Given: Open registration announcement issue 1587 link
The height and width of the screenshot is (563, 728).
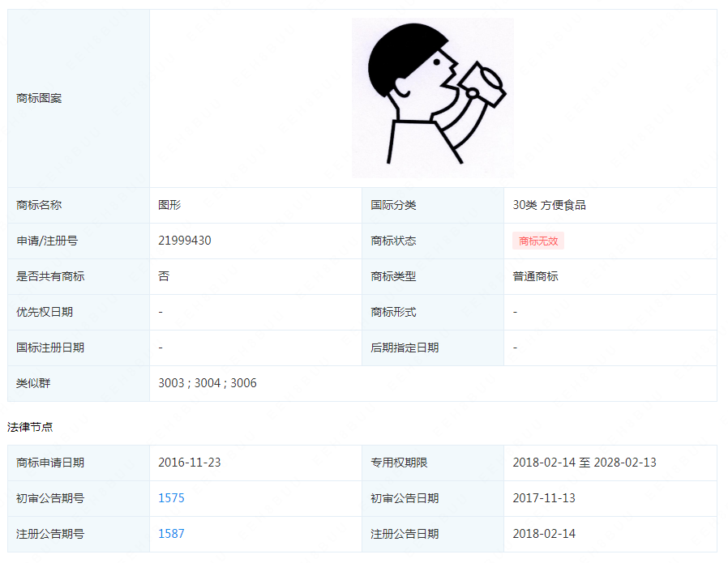Looking at the screenshot, I should [171, 534].
